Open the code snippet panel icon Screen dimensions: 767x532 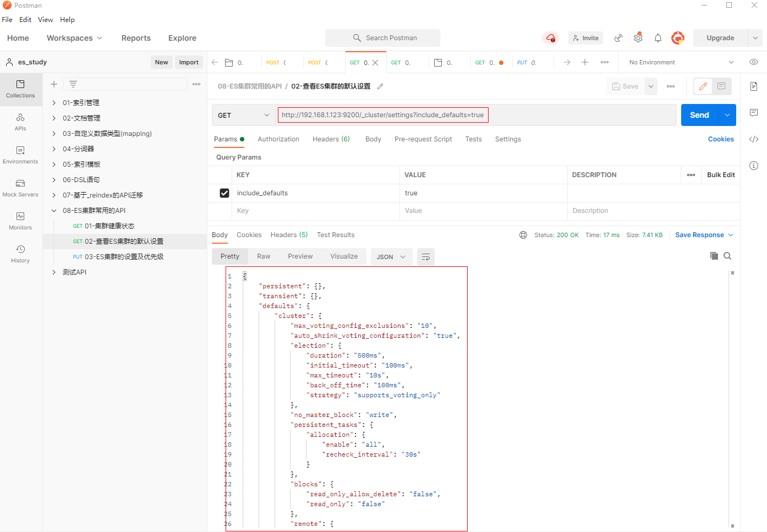pyautogui.click(x=753, y=139)
